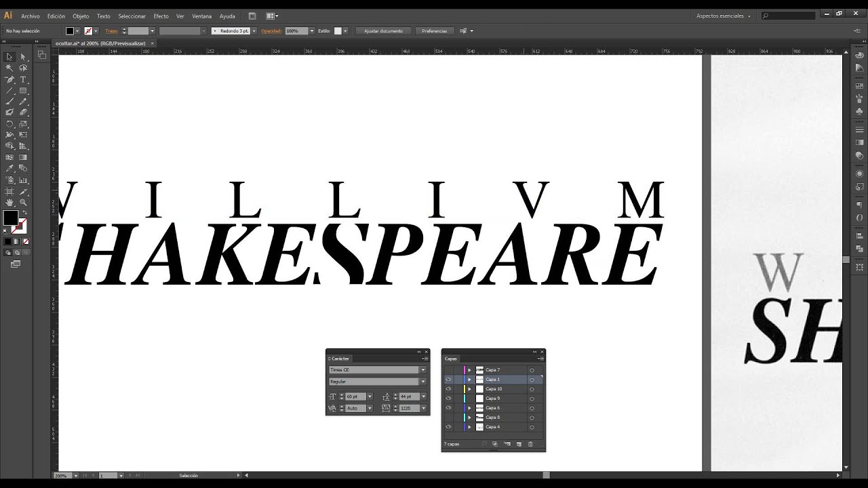The height and width of the screenshot is (488, 868).
Task: Open the Ventana menu
Action: [201, 16]
